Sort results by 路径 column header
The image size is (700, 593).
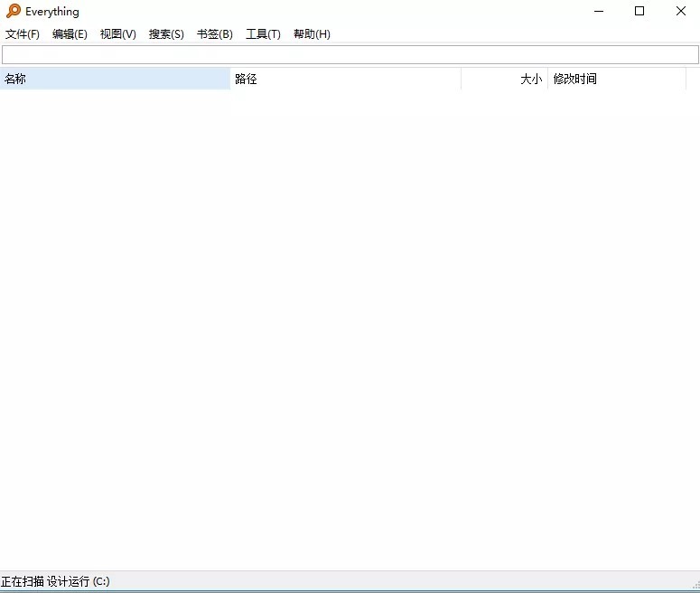(345, 79)
